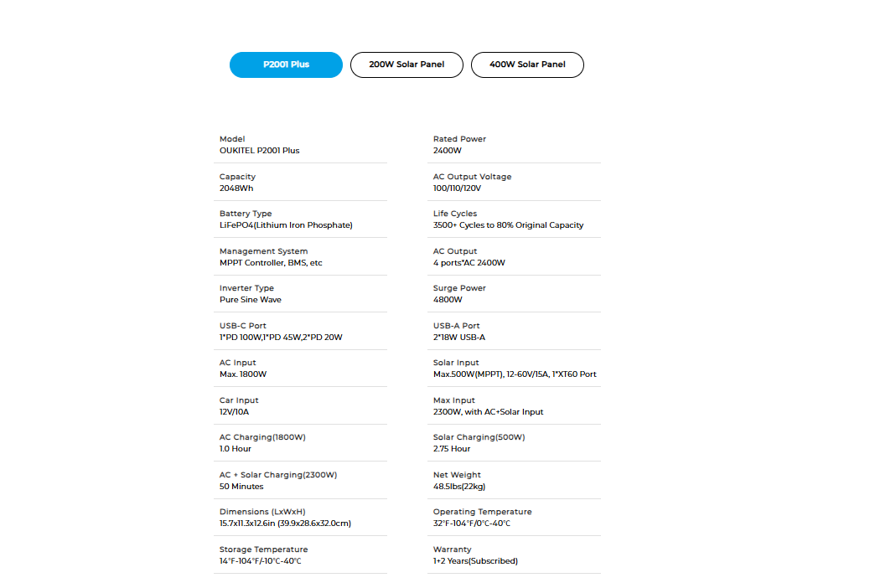The height and width of the screenshot is (588, 875).
Task: Click the AC Charging 1.0 Hour value
Action: [x=236, y=449]
